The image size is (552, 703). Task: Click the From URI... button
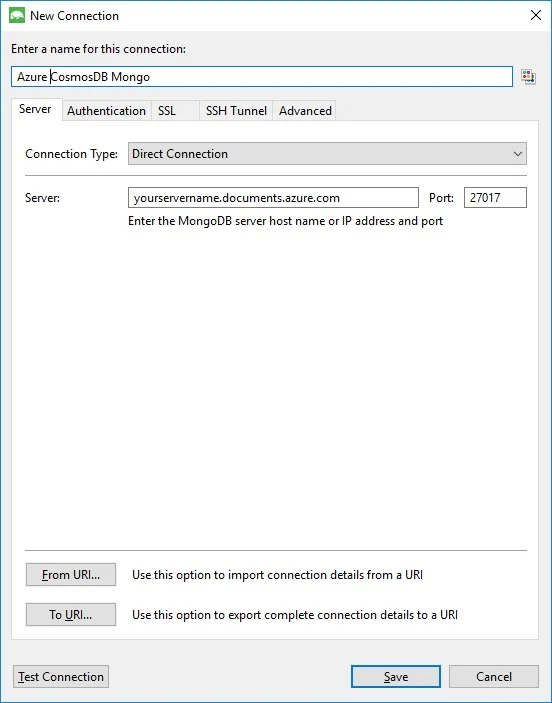[71, 575]
